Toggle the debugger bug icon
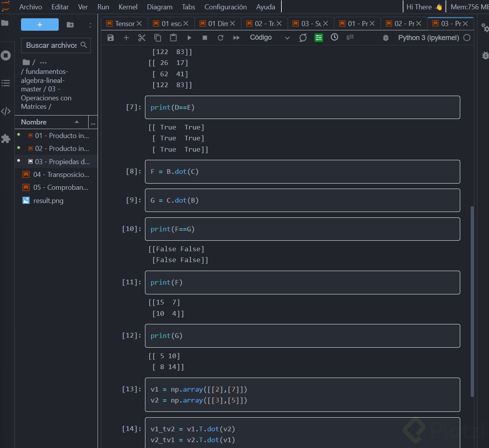 pyautogui.click(x=386, y=38)
